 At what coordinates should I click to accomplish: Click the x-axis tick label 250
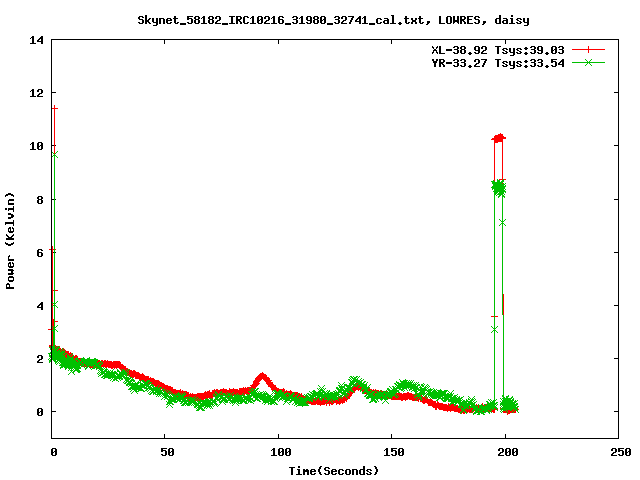[x=621, y=452]
